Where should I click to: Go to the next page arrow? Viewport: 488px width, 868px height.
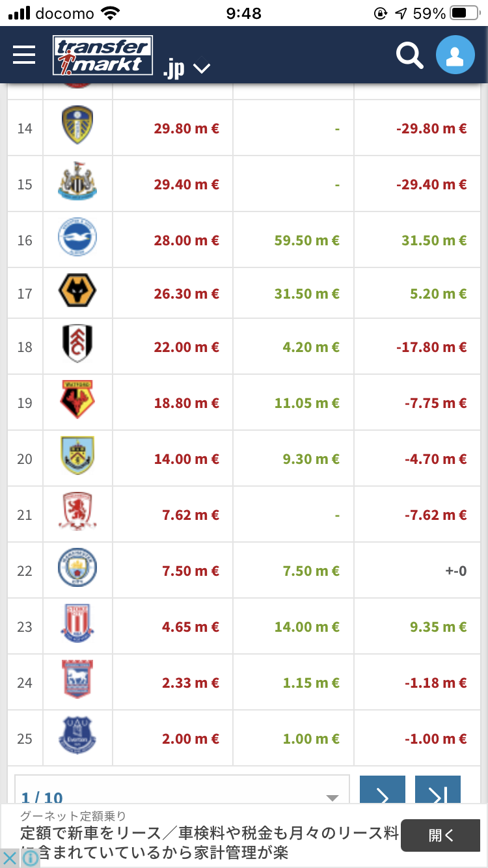click(383, 794)
